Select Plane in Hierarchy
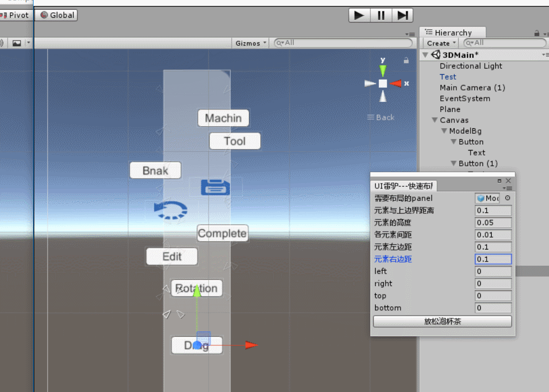The image size is (549, 392). (x=450, y=109)
